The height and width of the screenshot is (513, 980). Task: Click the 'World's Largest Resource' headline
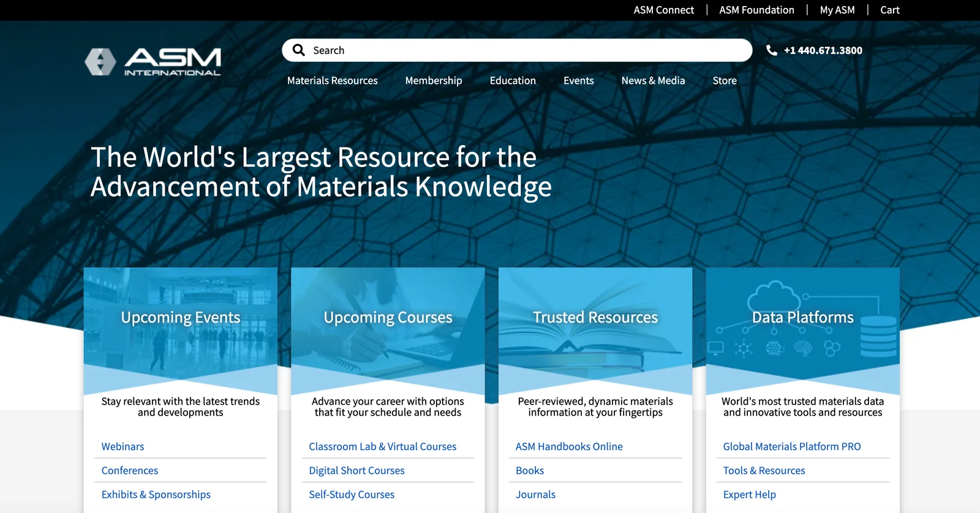point(321,172)
